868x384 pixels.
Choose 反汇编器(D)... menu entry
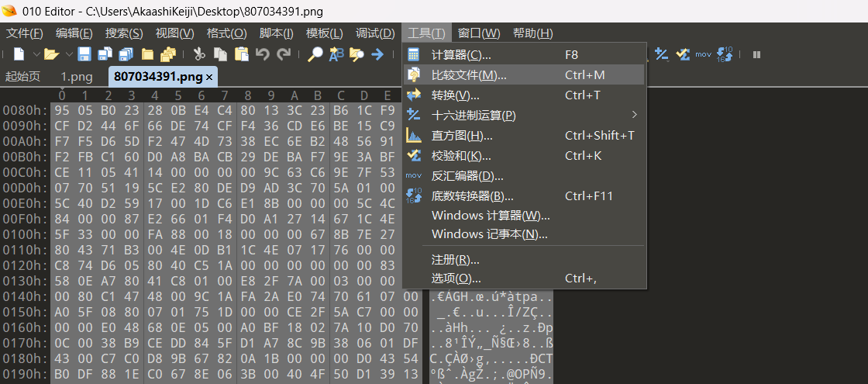click(x=524, y=176)
